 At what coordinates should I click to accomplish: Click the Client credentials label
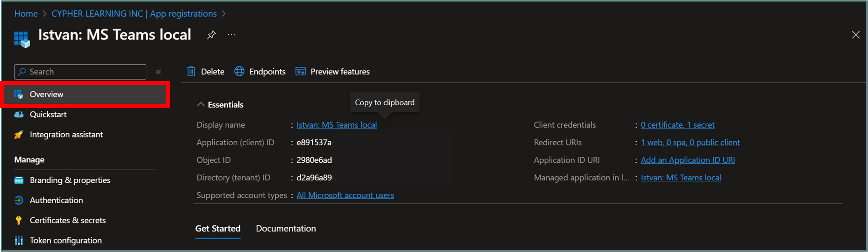pyautogui.click(x=565, y=125)
